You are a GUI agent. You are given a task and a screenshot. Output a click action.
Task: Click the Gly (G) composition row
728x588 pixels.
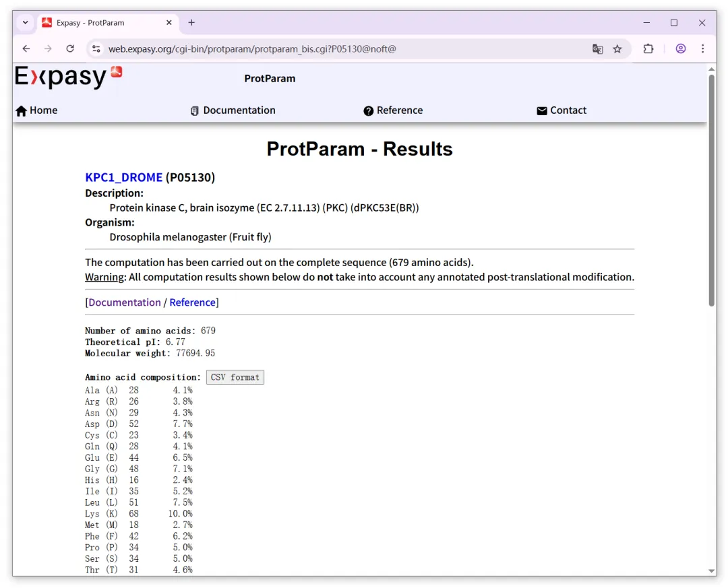(139, 469)
